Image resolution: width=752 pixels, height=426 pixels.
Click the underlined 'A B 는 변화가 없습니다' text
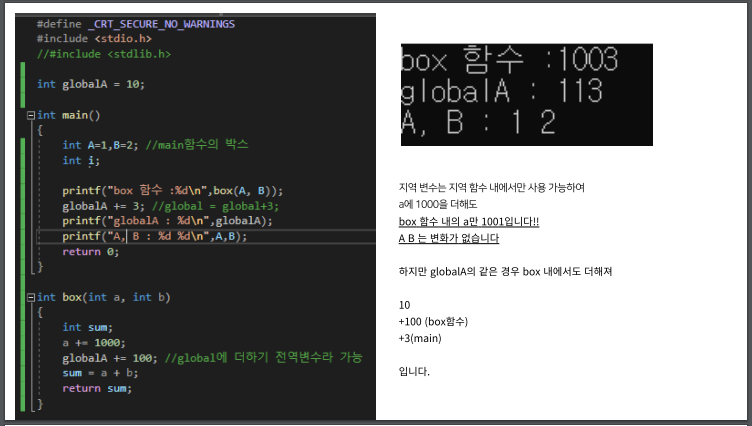click(x=448, y=238)
